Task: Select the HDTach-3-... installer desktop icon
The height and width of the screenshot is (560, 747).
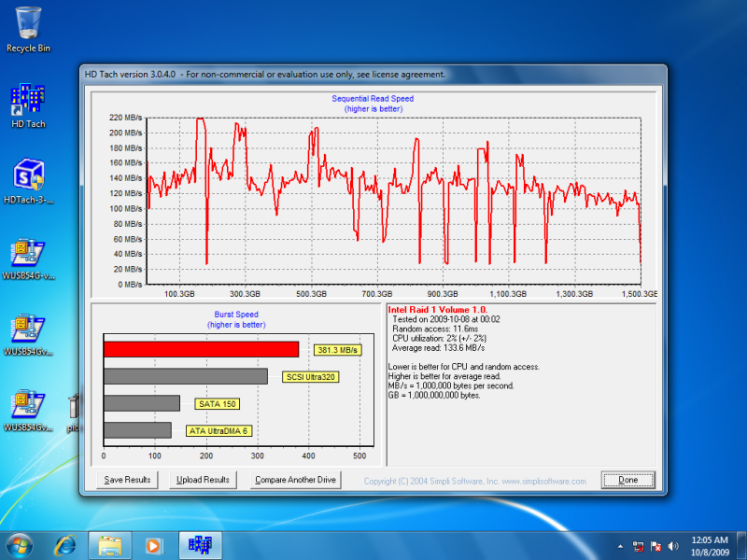Action: point(28,181)
